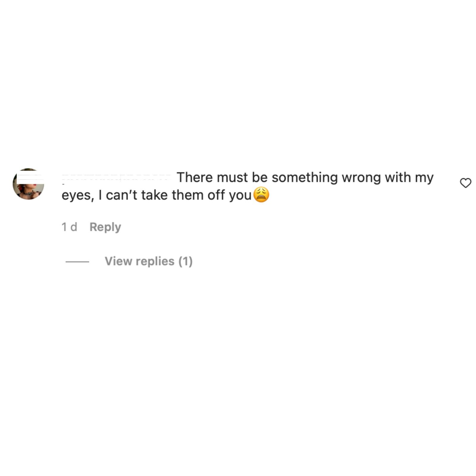Click the word "There" in the comment
Image resolution: width=476 pixels, height=476 pixels.
click(x=195, y=177)
